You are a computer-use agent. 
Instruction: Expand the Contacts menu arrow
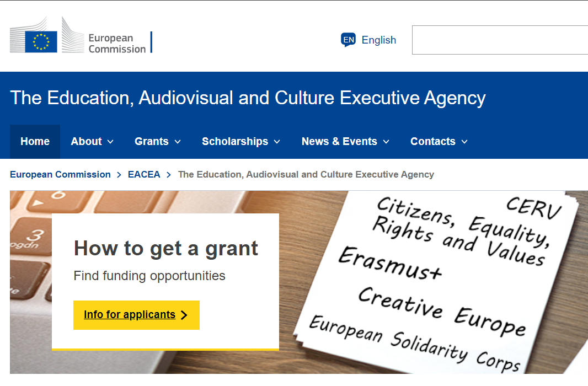click(x=464, y=142)
